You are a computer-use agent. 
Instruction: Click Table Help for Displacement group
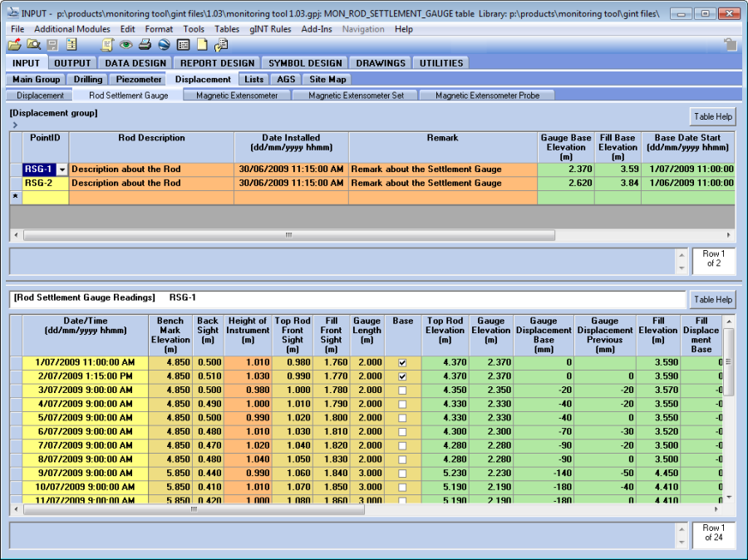coord(712,117)
